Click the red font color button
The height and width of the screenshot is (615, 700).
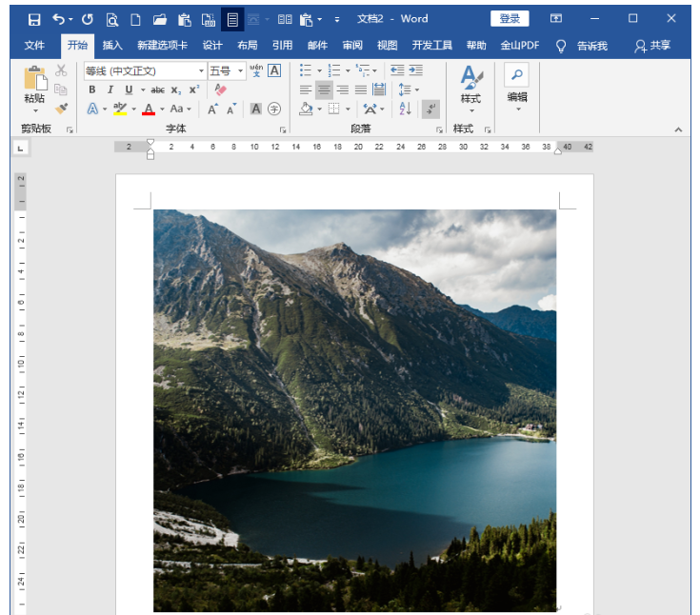148,109
